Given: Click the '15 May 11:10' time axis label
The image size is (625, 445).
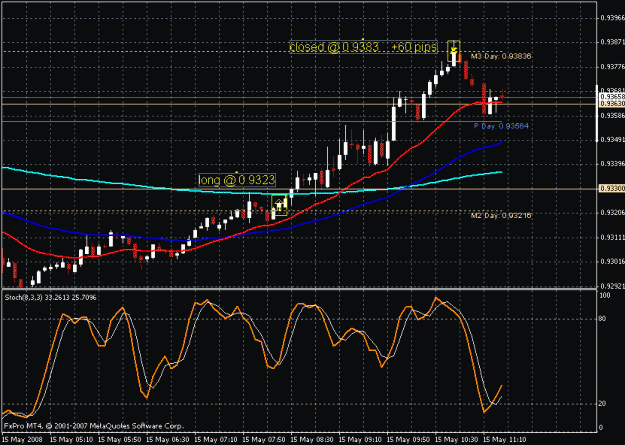Looking at the screenshot, I should [x=504, y=439].
